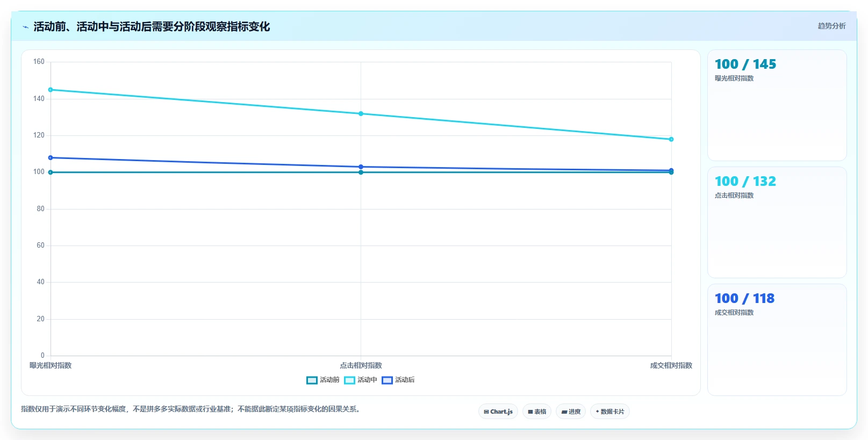
Task: Toggle the 活动中 series in the legend
Action: pos(361,380)
